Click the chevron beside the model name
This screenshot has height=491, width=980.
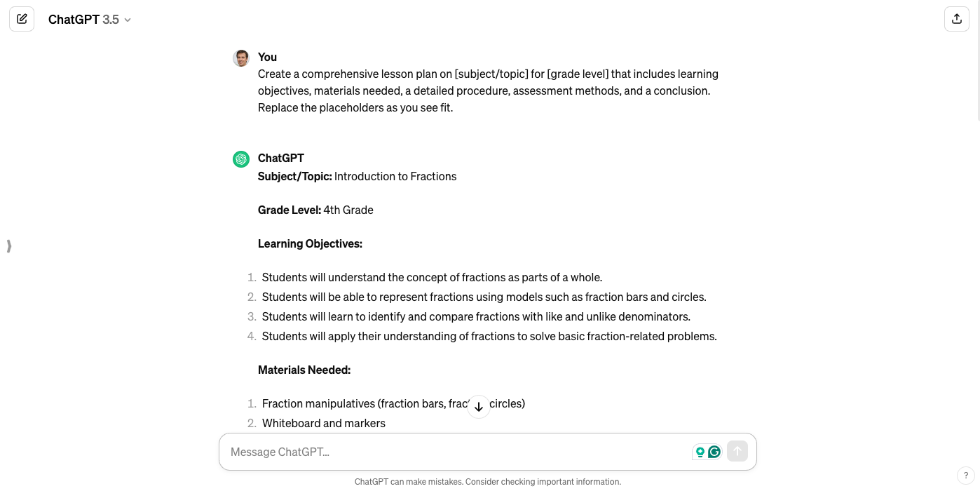[127, 20]
